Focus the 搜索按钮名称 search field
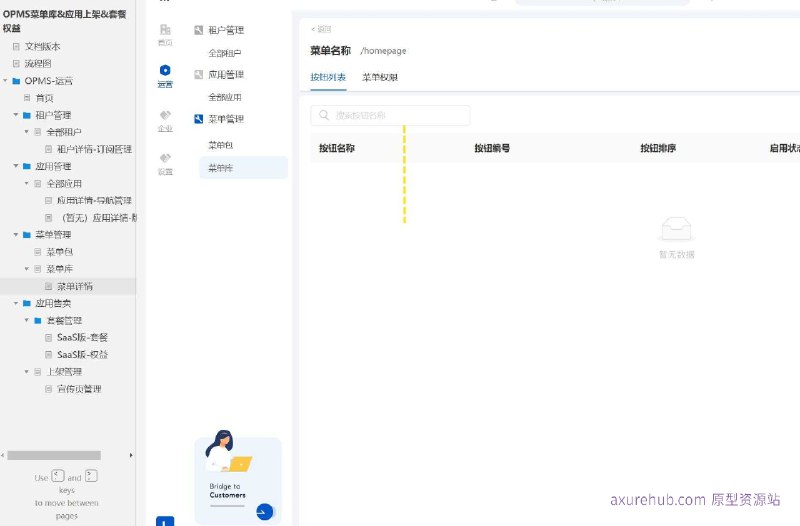Image resolution: width=800 pixels, height=526 pixels. (390, 115)
